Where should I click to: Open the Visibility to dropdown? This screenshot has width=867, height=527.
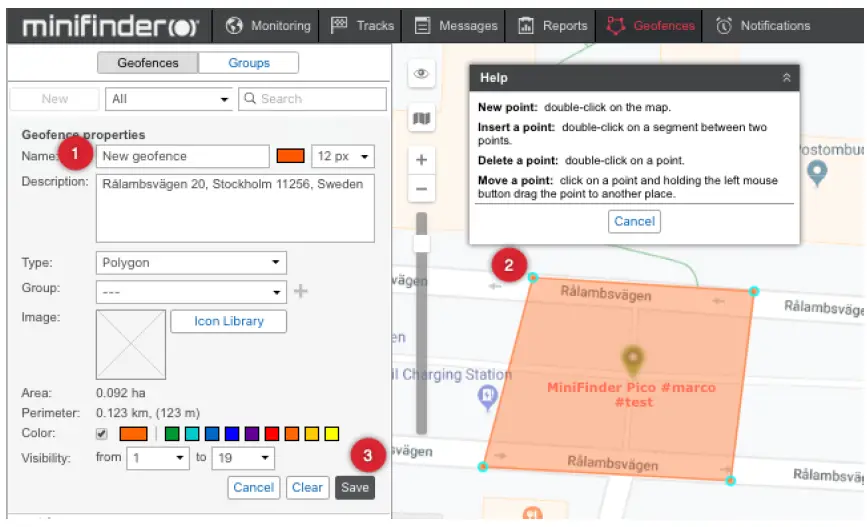tap(243, 458)
